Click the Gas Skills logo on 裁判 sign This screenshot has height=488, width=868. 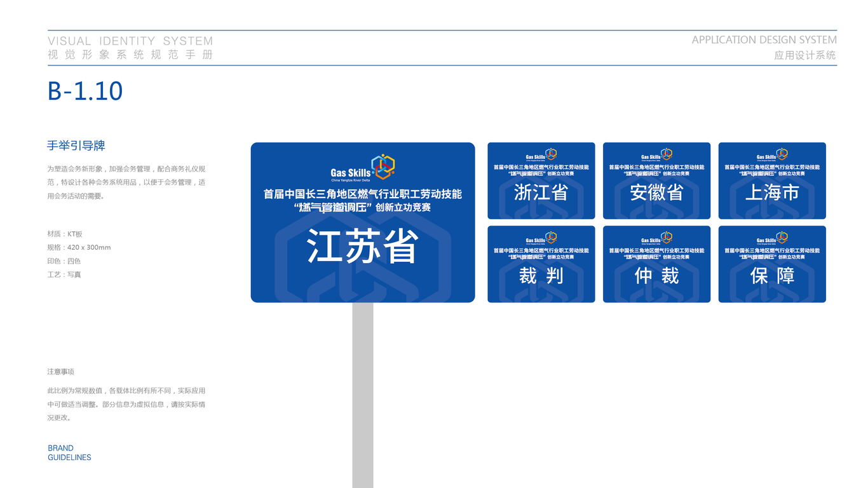[x=541, y=238]
